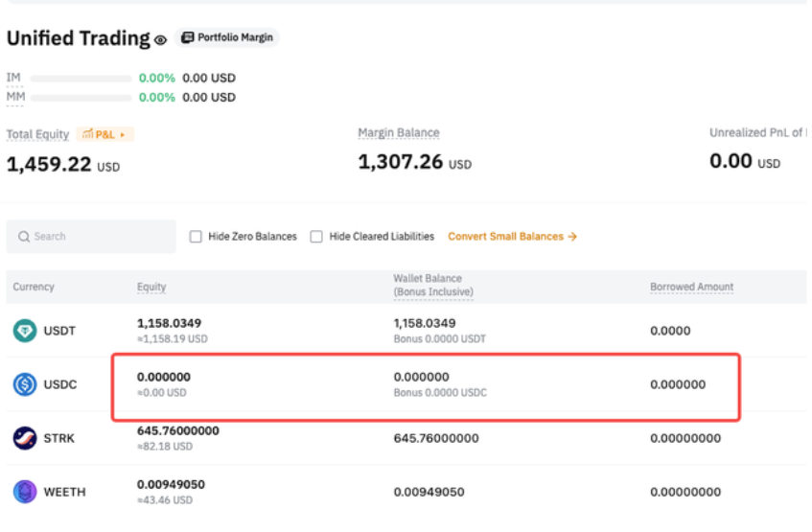Click the magnifier icon in search box
This screenshot has height=532, width=812.
coord(24,237)
